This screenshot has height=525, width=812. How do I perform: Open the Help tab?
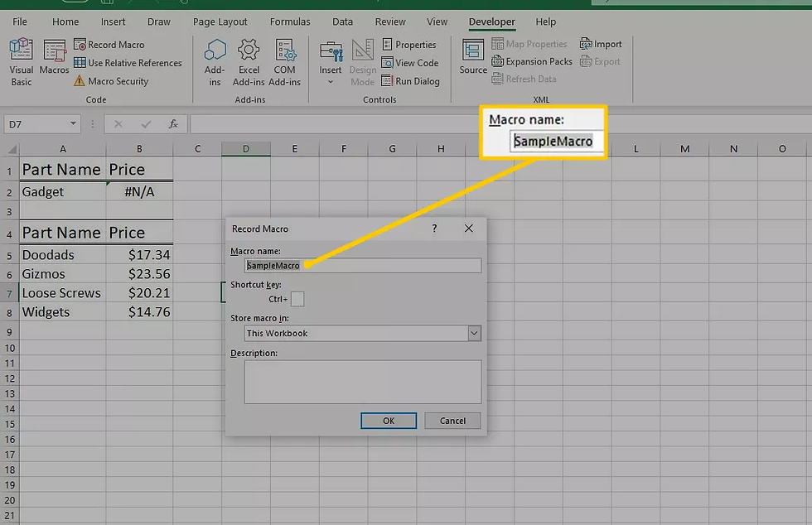coord(545,22)
